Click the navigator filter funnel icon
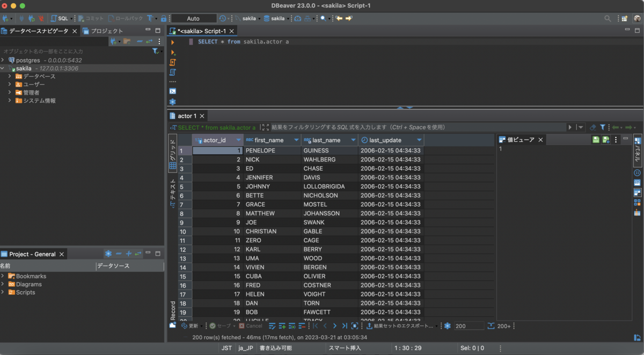The width and height of the screenshot is (644, 355). [155, 51]
